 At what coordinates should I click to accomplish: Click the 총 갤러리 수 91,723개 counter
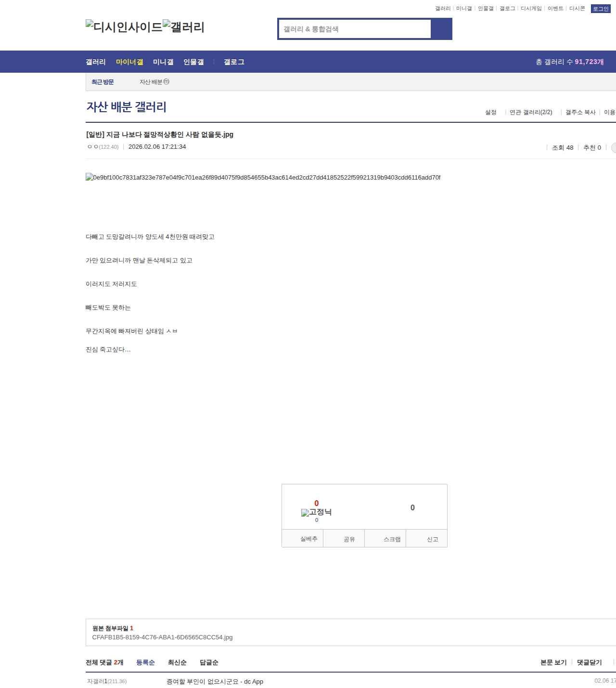(570, 62)
